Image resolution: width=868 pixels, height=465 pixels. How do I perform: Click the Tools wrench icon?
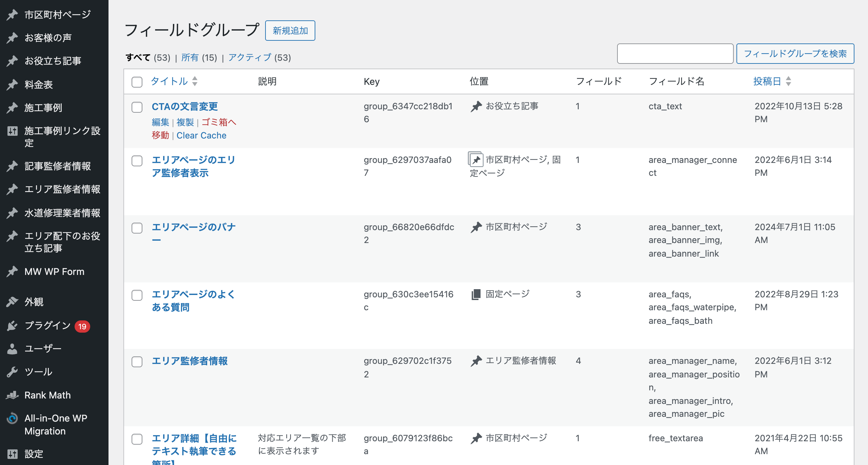coord(12,372)
